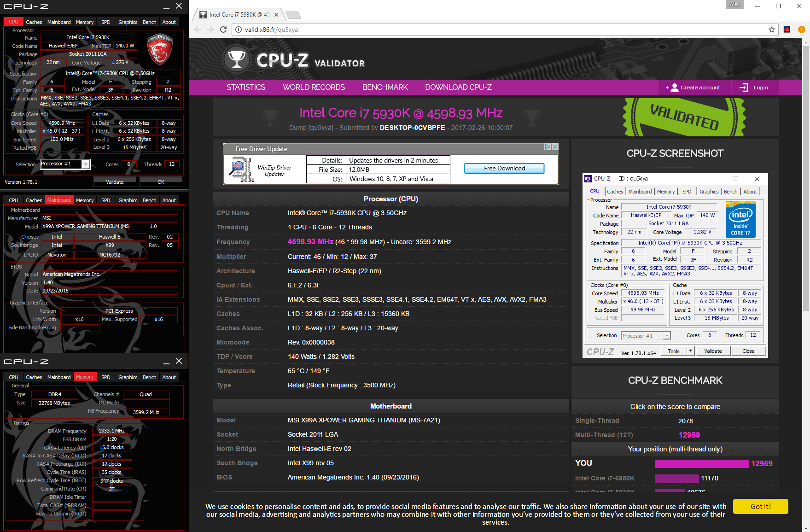Click the single-thread score 2078

point(685,421)
